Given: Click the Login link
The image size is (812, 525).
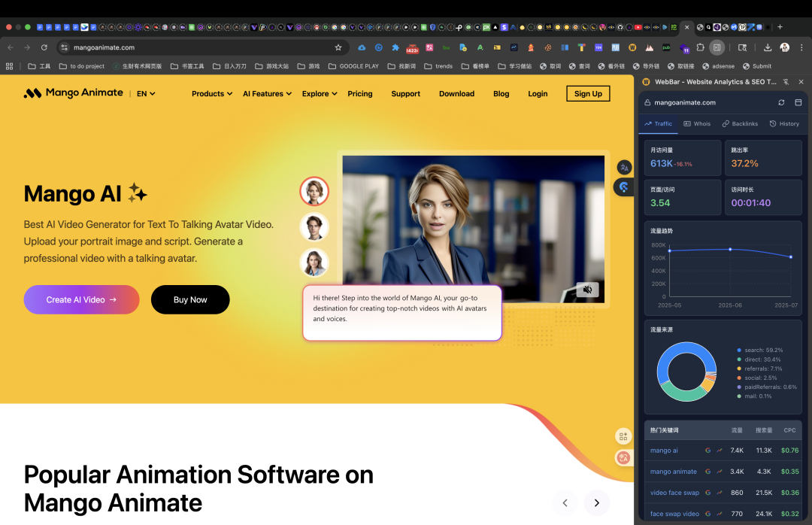Looking at the screenshot, I should (538, 94).
